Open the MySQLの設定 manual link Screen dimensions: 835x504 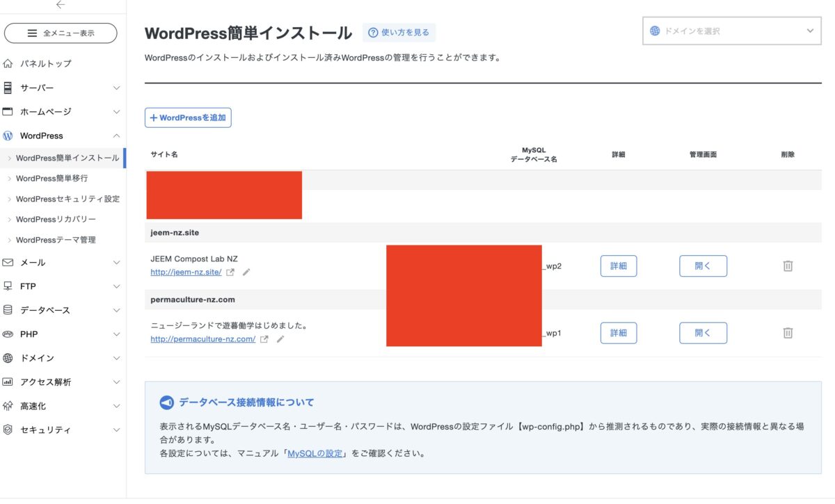click(315, 453)
